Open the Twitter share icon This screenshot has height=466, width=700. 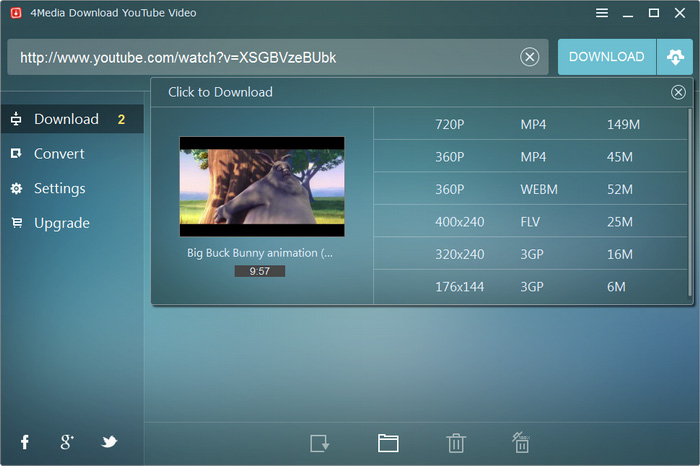pyautogui.click(x=109, y=442)
